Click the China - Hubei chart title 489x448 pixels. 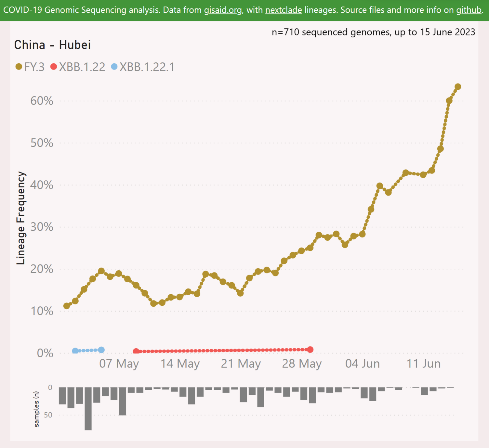[x=52, y=45]
